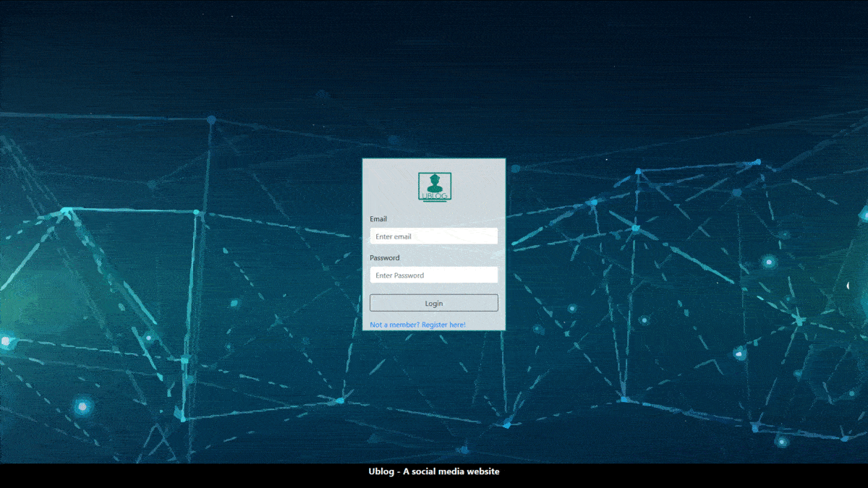Click the Password label above the field
868x488 pixels.
point(384,258)
